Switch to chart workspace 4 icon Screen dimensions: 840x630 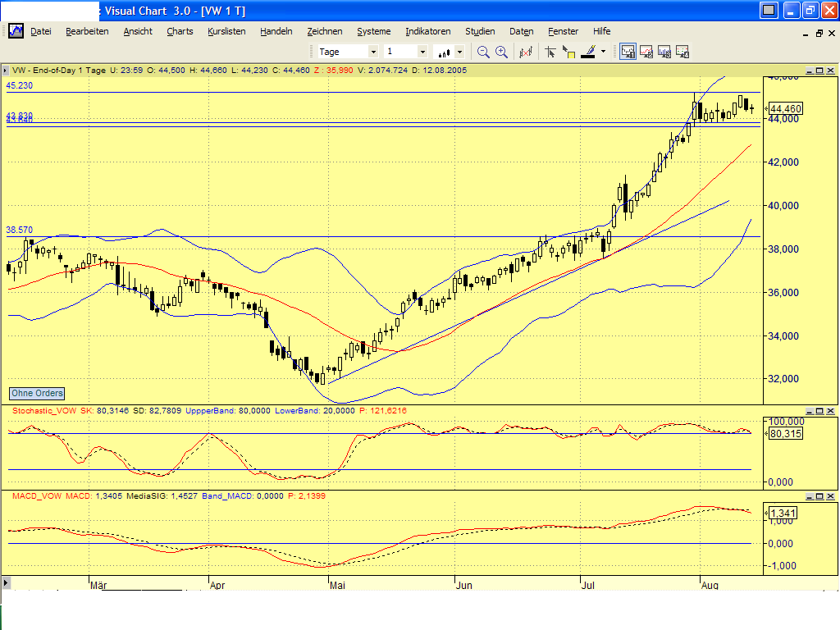tap(682, 51)
